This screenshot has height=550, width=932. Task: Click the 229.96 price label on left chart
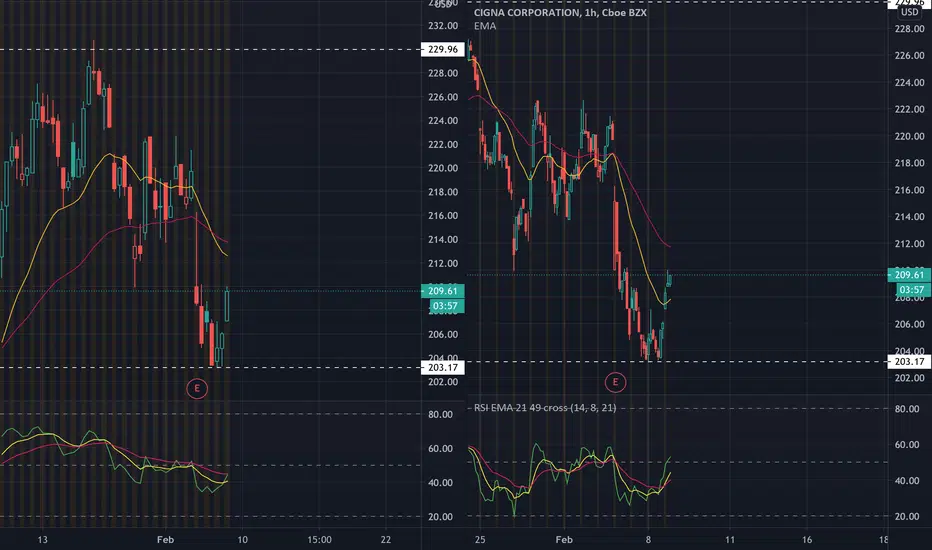(x=443, y=49)
